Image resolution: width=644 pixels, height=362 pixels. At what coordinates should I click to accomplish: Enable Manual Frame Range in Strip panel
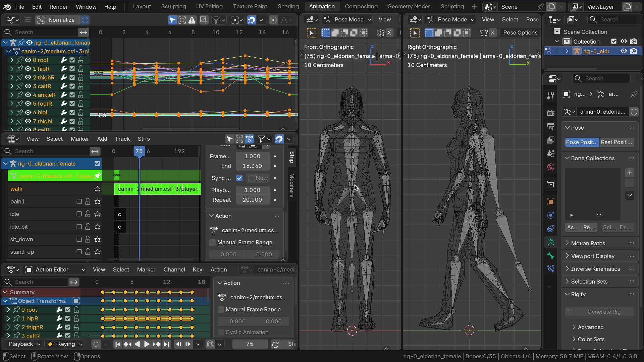pos(212,242)
